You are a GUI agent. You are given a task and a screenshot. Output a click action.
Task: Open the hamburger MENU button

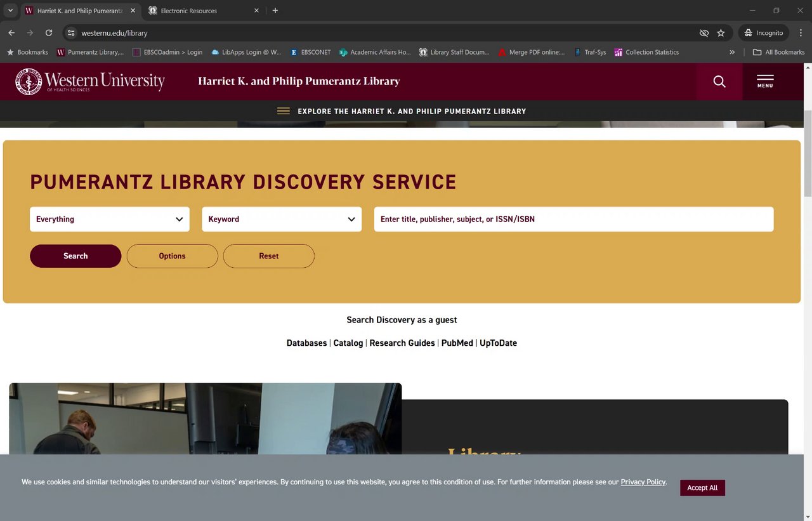click(765, 81)
